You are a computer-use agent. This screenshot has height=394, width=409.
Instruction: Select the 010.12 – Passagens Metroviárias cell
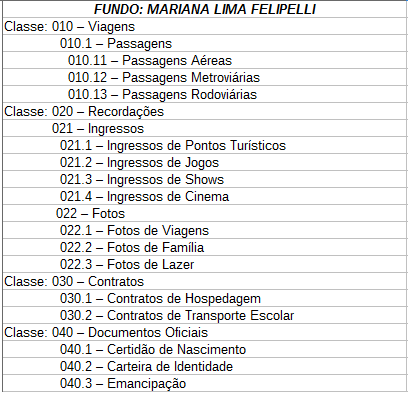tap(205, 77)
